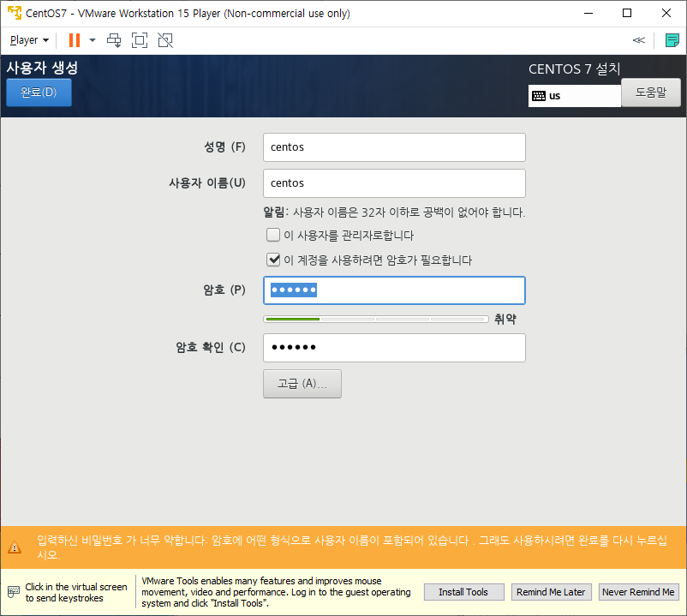Screen dimensions: 687x616
Task: Close the VMware Player window
Action: [x=666, y=13]
